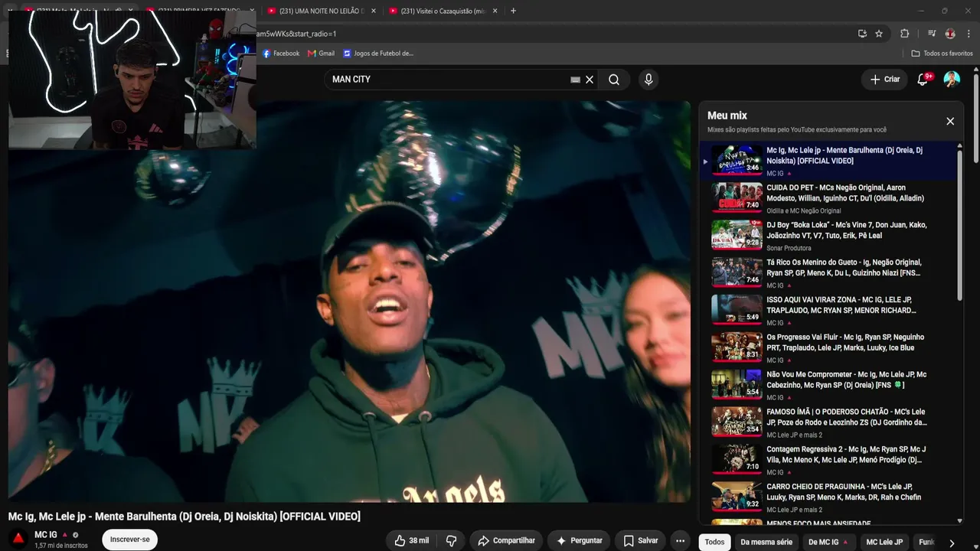Start voice search with the microphone icon
980x551 pixels.
tap(648, 80)
